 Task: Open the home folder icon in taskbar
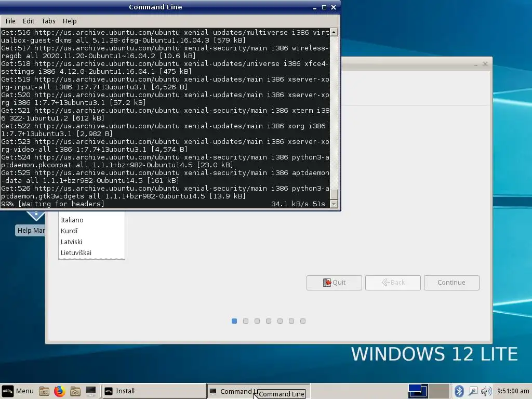click(75, 391)
